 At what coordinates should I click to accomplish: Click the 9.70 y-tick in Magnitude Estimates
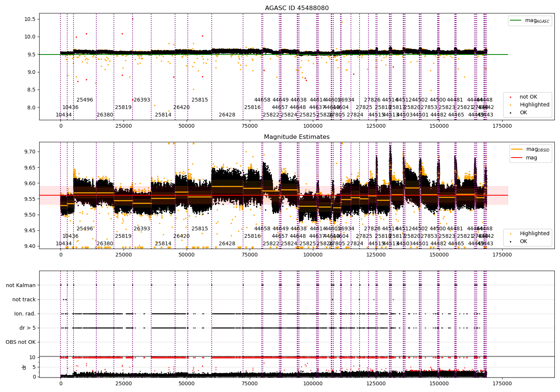(x=30, y=152)
